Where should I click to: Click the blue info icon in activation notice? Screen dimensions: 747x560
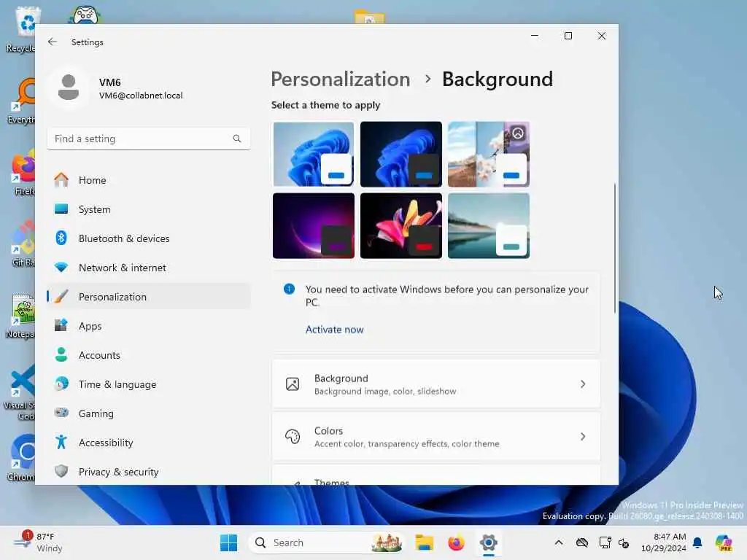coord(289,289)
